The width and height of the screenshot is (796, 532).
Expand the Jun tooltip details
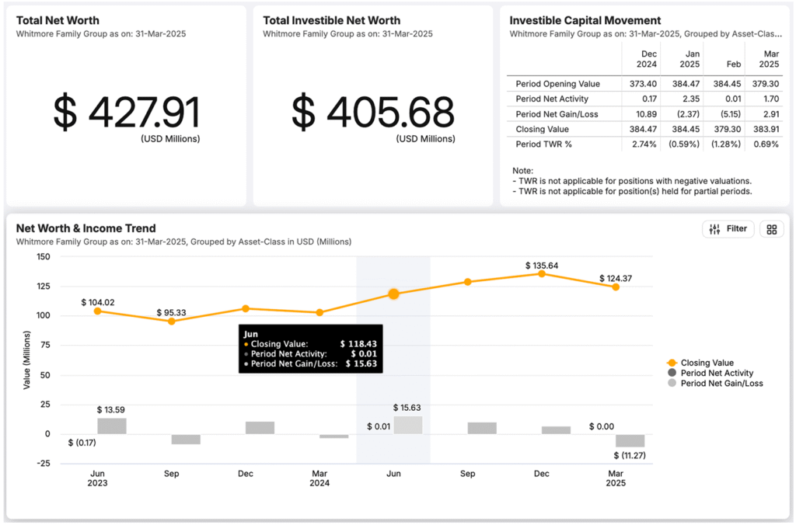click(x=309, y=348)
